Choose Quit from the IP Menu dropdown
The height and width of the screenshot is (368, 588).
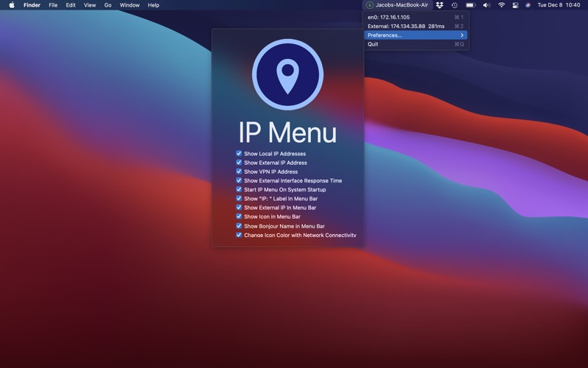[x=416, y=44]
